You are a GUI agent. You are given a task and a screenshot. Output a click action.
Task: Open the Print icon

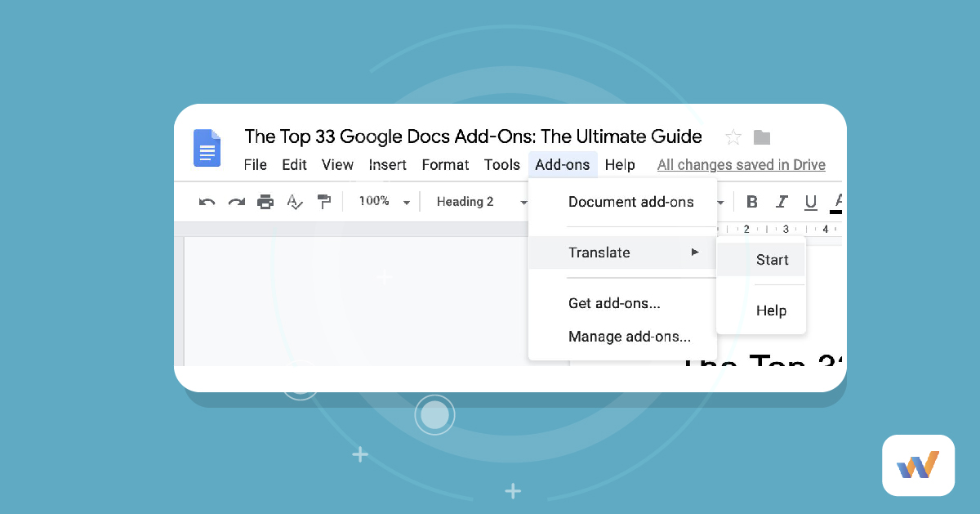(x=265, y=201)
